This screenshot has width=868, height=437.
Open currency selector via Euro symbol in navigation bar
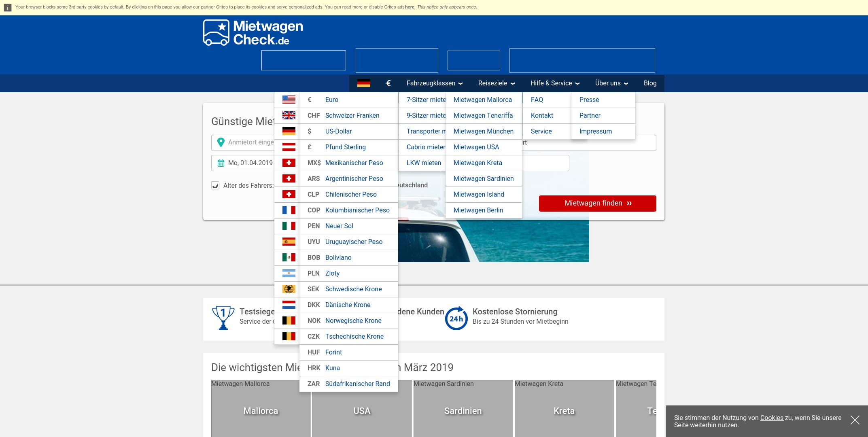coord(388,83)
